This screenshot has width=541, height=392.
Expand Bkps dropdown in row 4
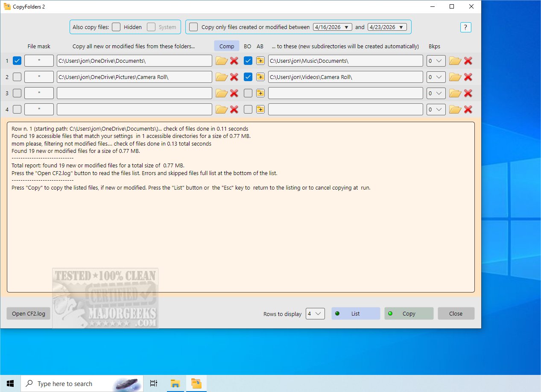coord(436,109)
